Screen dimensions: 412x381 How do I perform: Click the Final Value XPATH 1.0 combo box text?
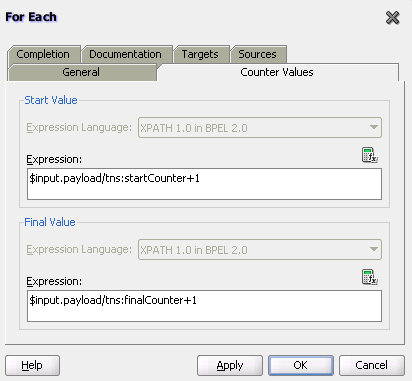tap(194, 250)
